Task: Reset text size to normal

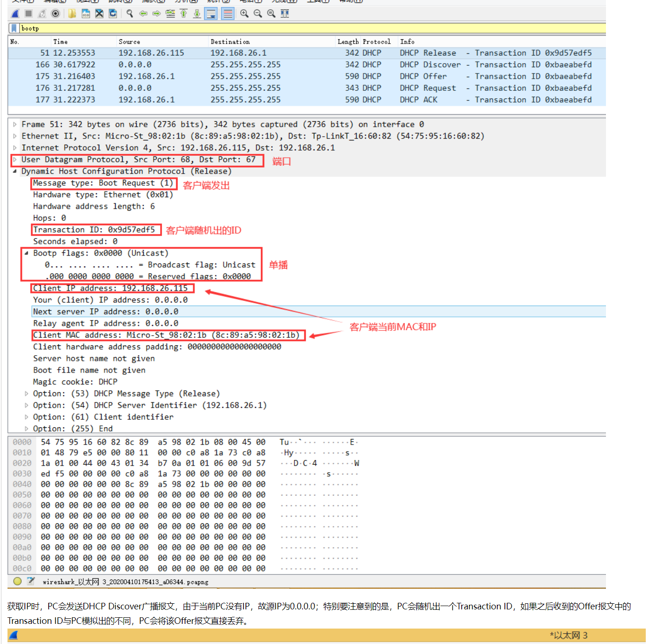Action: point(271,14)
